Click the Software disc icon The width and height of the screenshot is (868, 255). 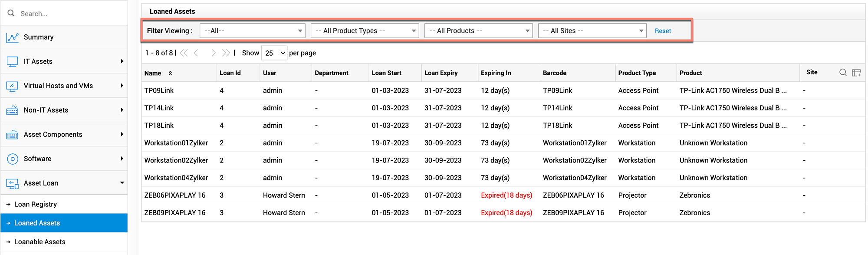point(12,159)
